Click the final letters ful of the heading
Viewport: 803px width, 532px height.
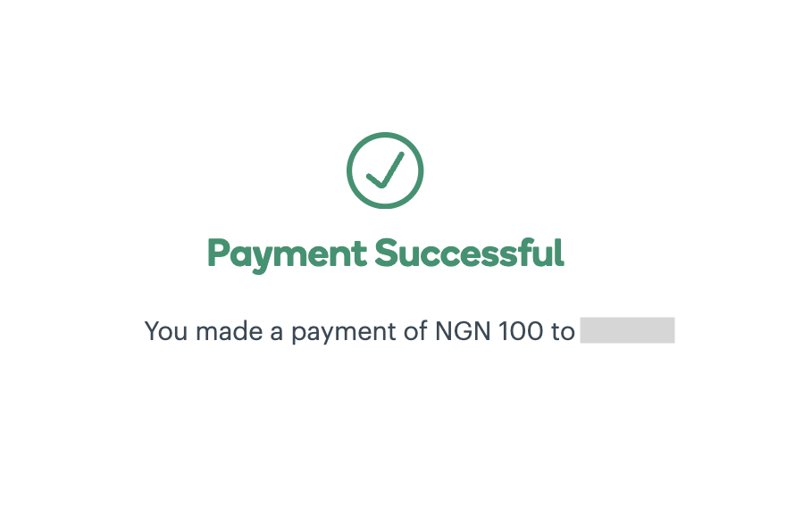545,254
